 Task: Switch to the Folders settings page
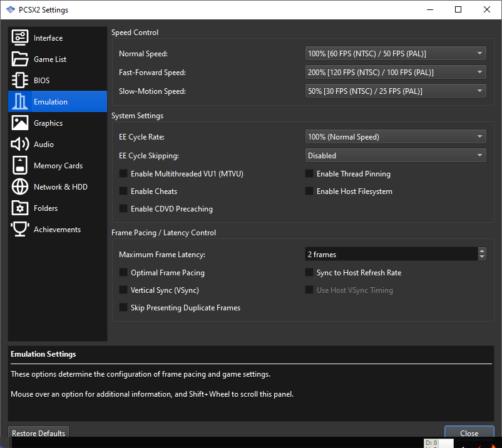point(46,208)
